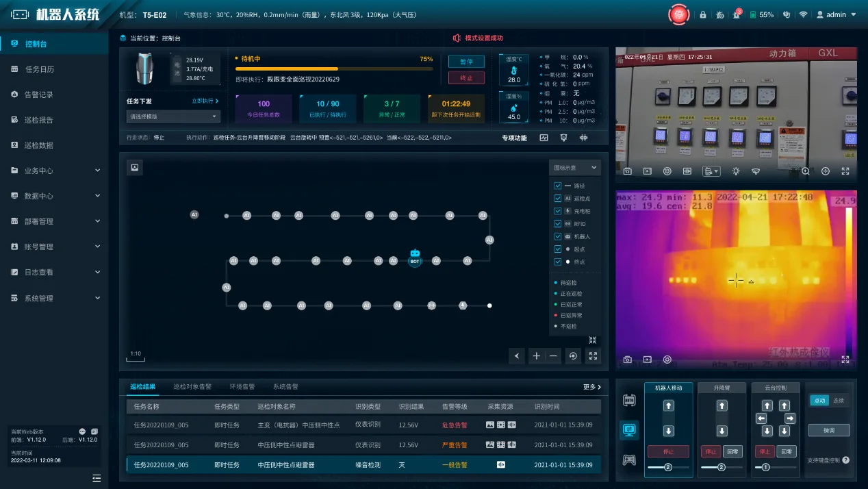Expand the 系统管理 sidebar menu
Viewport: 868px width, 489px height.
click(54, 298)
